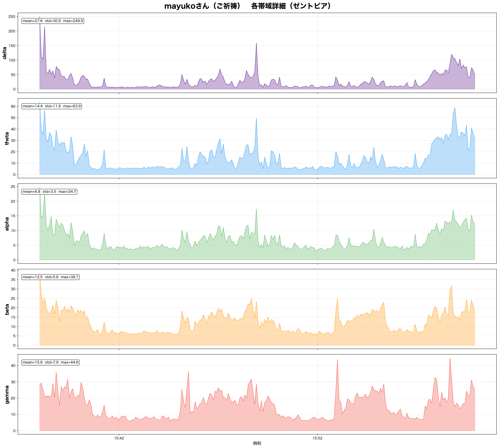Click the gamma y-axis label
Viewport: 499px width, 448px height.
(x=7, y=395)
